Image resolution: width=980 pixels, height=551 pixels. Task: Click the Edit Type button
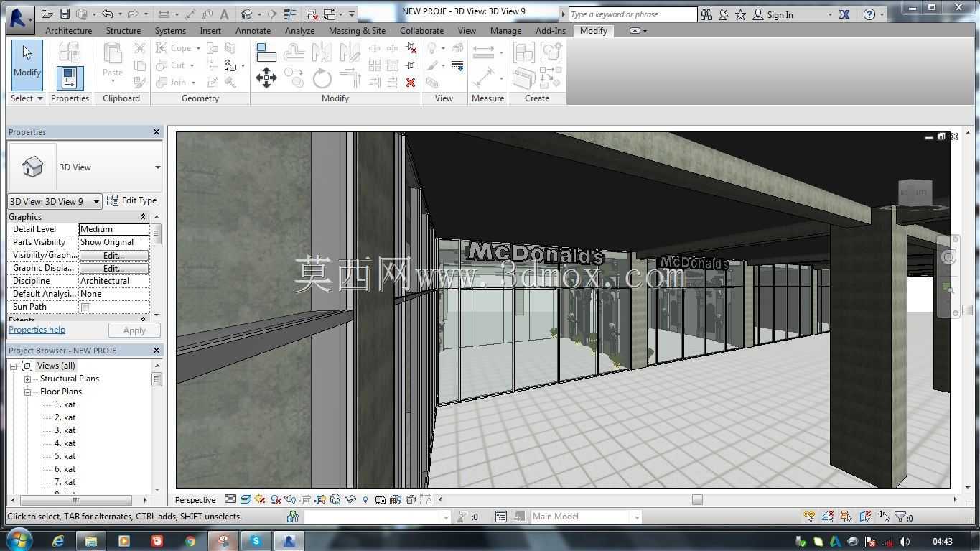[x=132, y=201]
